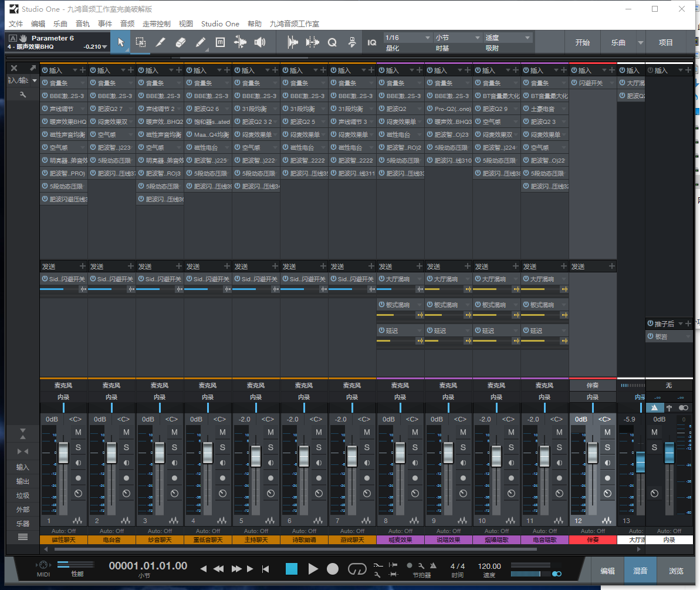The height and width of the screenshot is (590, 700).
Task: Add insert effect on 伴奏 channel
Action: (611, 70)
